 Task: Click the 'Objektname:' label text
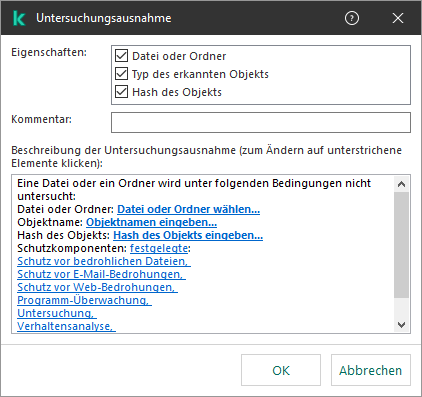[x=50, y=222]
